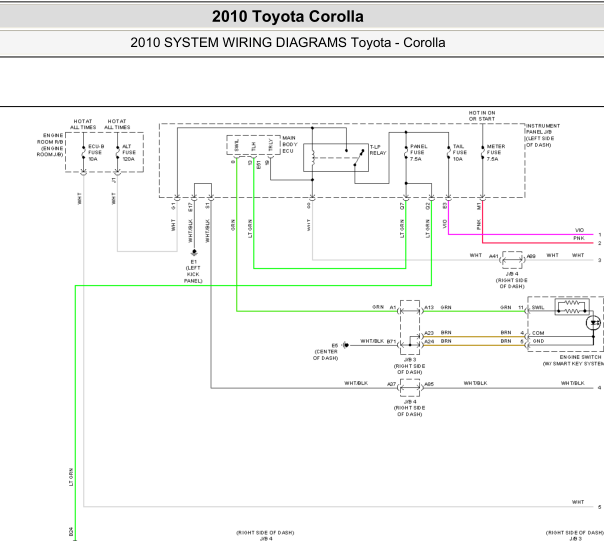Click the "ALT FUSE 120A" label
Screen dimensions: 604x541
tap(129, 153)
